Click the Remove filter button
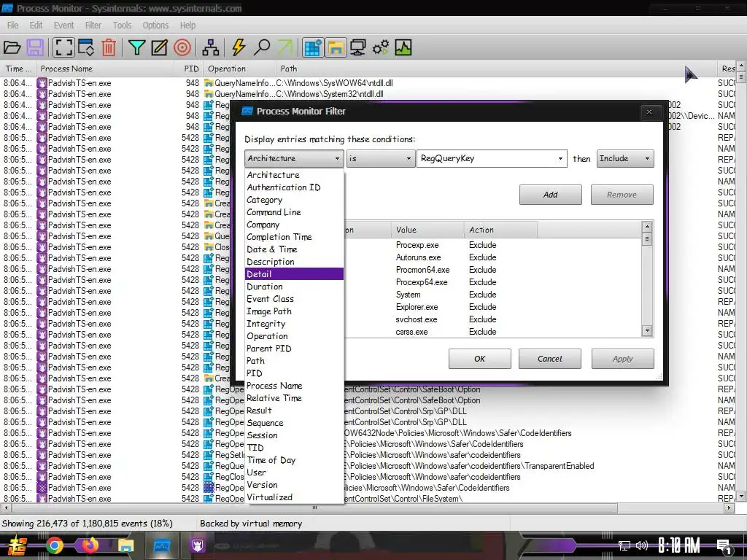This screenshot has height=560, width=747. [x=622, y=195]
